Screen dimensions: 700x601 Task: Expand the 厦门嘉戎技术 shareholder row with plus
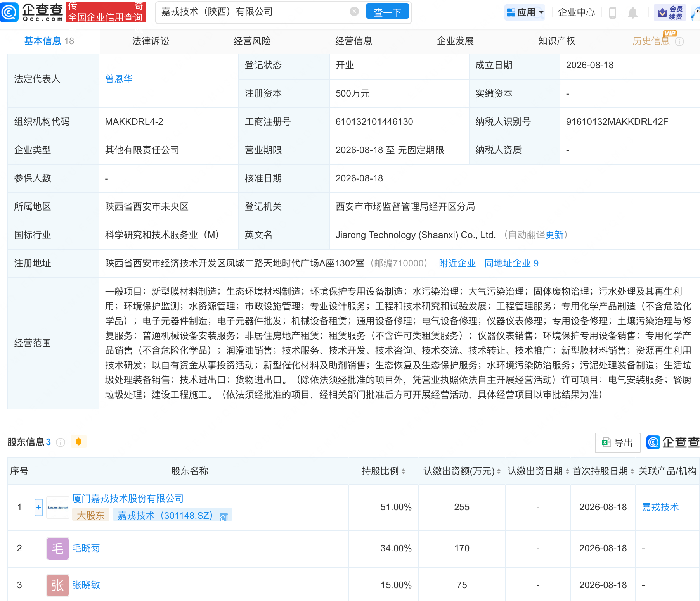[x=39, y=508]
